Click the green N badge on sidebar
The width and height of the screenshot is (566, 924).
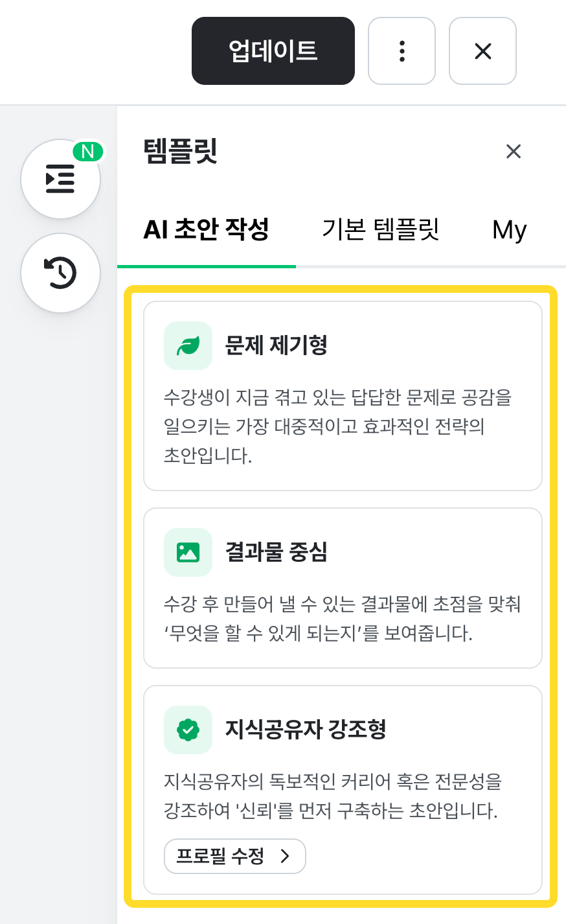pos(87,152)
